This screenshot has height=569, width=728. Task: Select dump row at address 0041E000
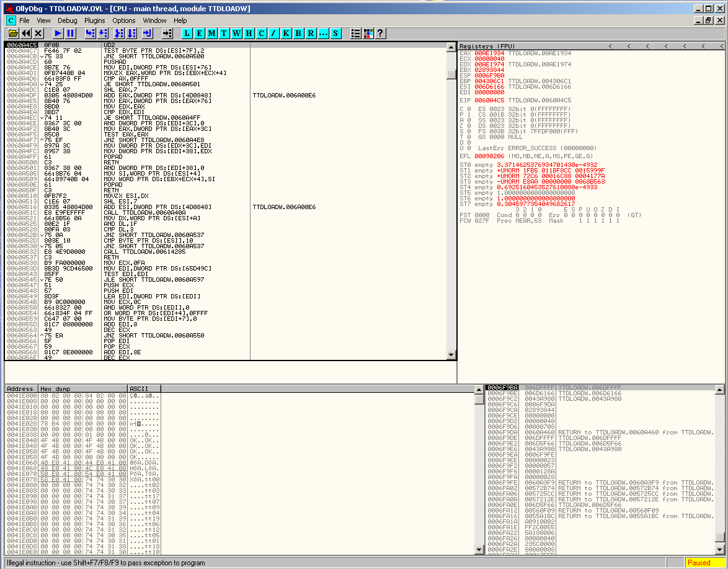pyautogui.click(x=82, y=395)
